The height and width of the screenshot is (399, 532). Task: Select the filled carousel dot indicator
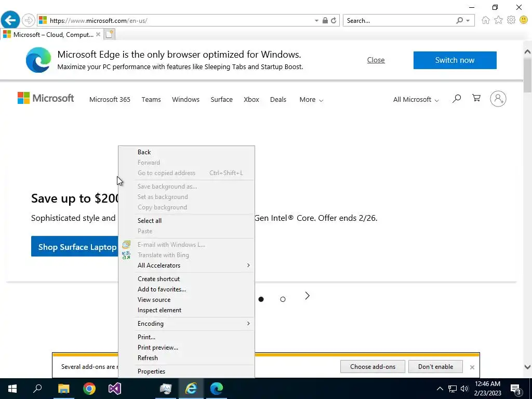click(261, 299)
